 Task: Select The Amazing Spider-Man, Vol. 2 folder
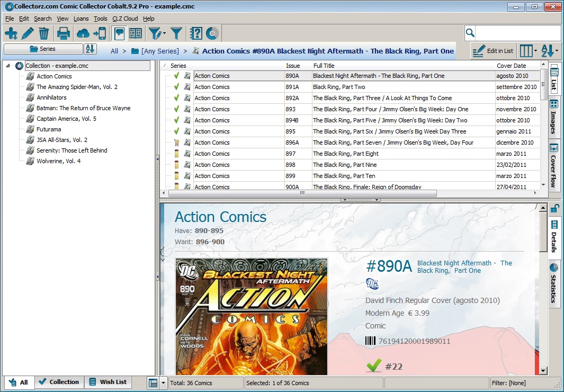[77, 87]
